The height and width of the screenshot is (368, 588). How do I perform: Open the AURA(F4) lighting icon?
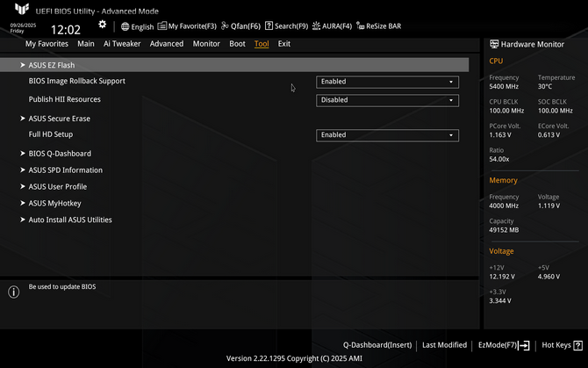tap(316, 25)
